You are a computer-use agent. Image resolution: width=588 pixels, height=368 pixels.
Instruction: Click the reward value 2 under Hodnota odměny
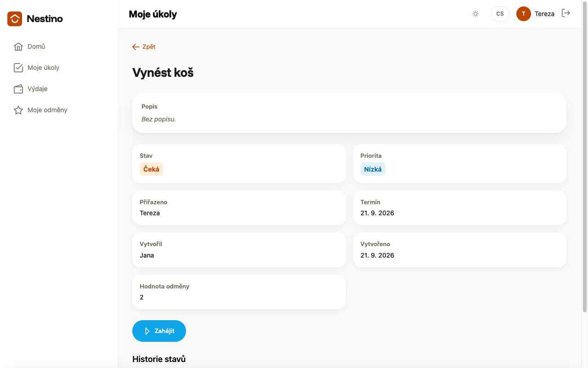tap(141, 297)
